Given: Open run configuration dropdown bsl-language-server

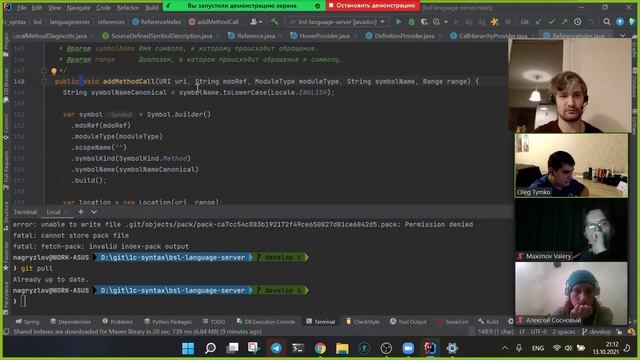Looking at the screenshot, I should 337,22.
